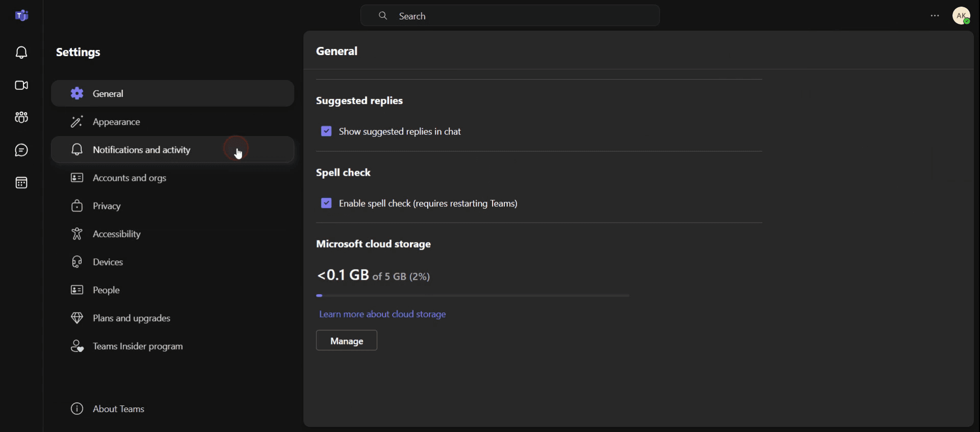Open the AK profile avatar

tap(962, 16)
